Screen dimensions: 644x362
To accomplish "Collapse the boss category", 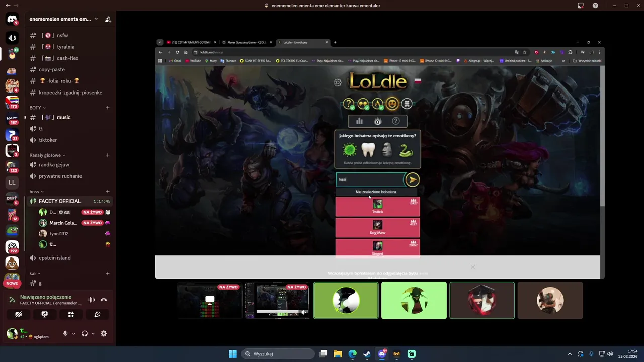I will tap(36, 192).
